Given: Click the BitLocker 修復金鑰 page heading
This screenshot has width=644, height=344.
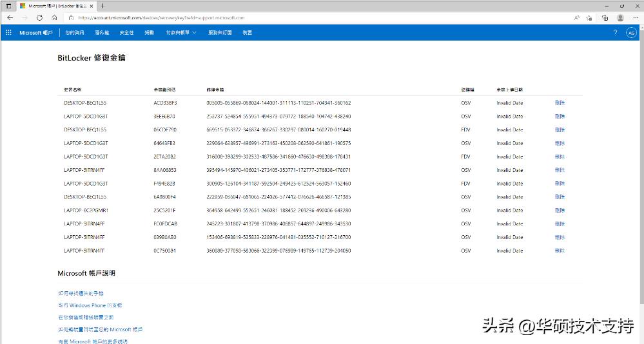Looking at the screenshot, I should pos(92,58).
